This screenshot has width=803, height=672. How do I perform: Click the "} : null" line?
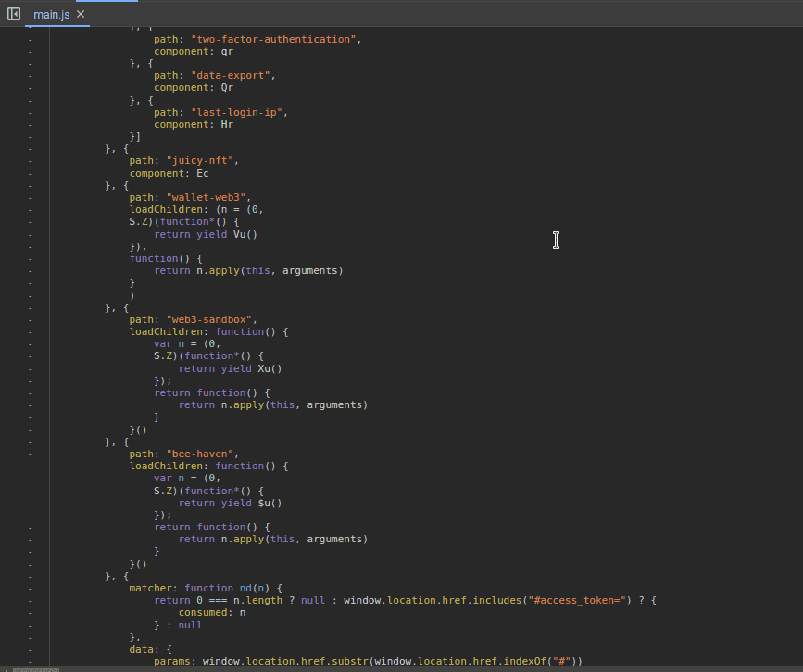point(178,625)
